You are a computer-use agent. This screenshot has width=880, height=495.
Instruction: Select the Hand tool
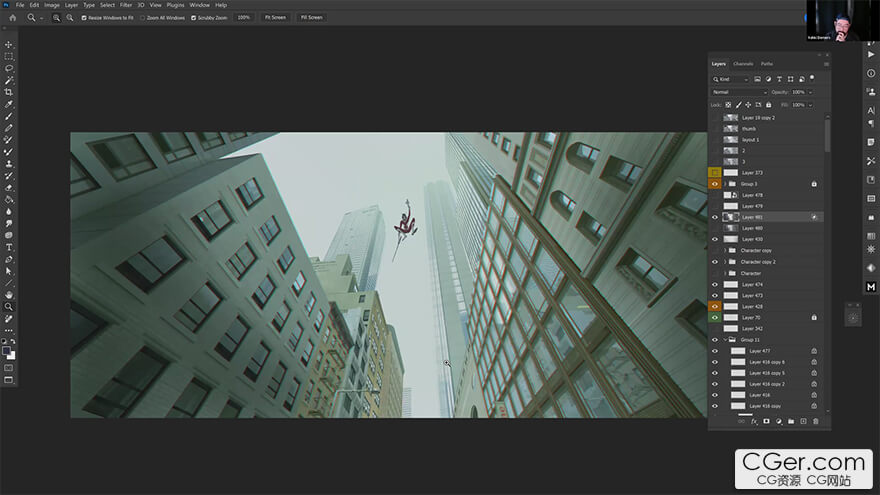pos(8,295)
